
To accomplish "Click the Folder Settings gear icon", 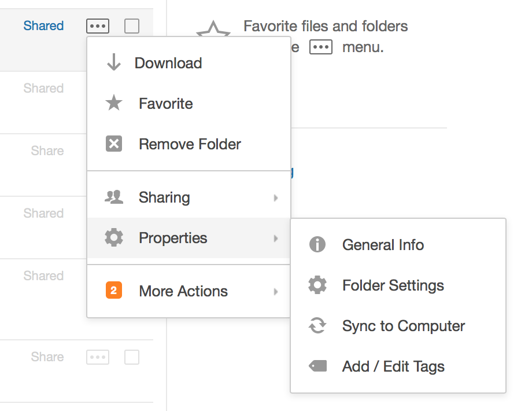I will tap(317, 285).
